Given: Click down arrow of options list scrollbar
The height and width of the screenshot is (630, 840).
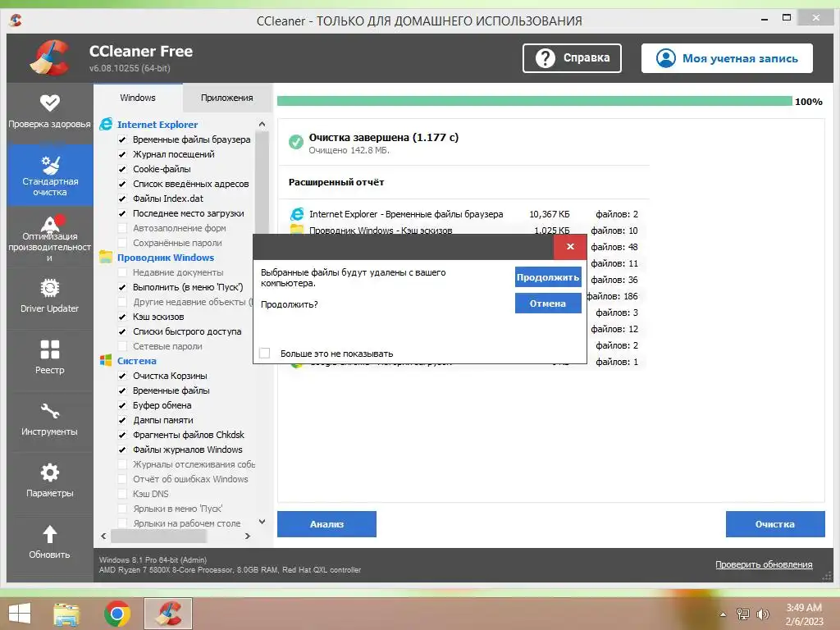Looking at the screenshot, I should [262, 522].
